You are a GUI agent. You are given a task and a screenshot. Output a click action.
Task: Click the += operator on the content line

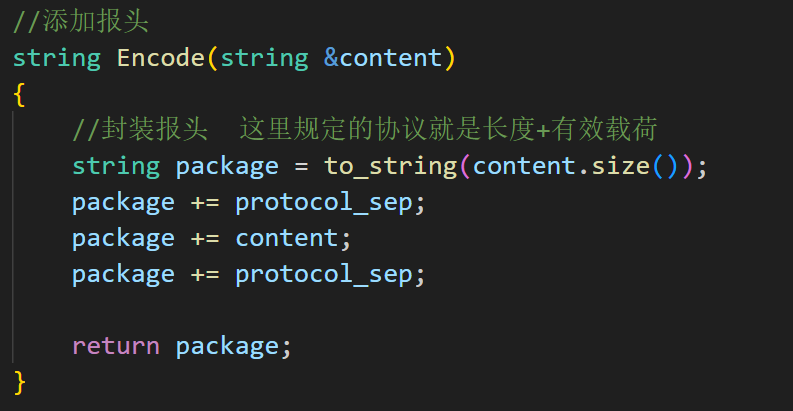205,238
